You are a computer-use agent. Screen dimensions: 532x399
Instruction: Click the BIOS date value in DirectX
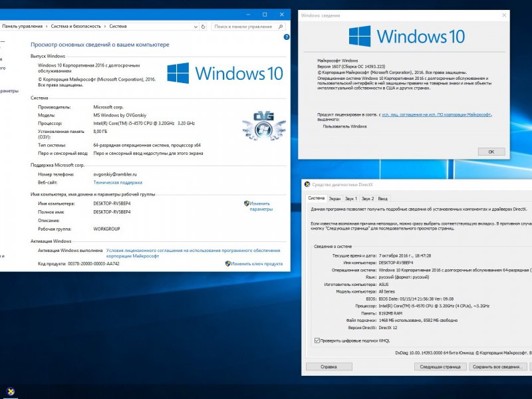pyautogui.click(x=416, y=299)
